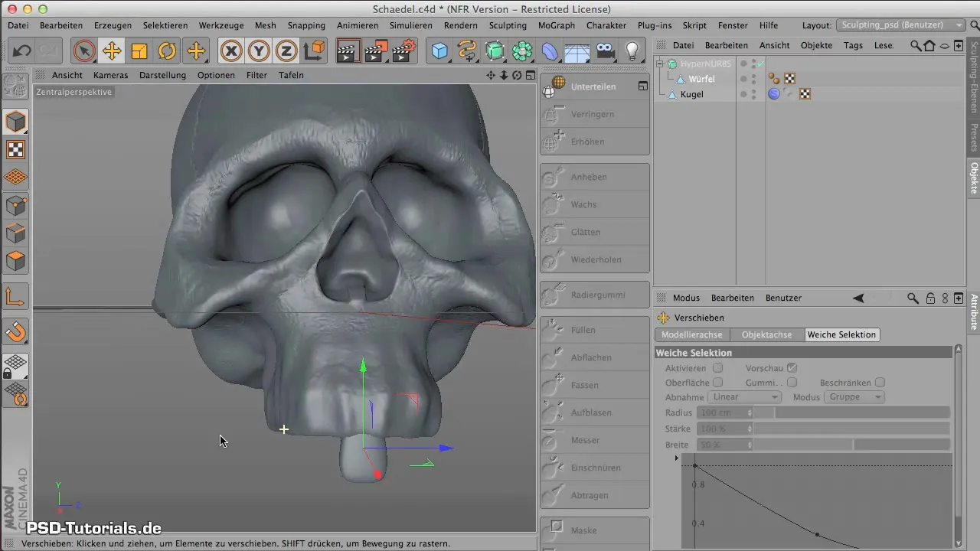Enable the workplane grid mode icon
This screenshot has width=980, height=551.
point(16,177)
